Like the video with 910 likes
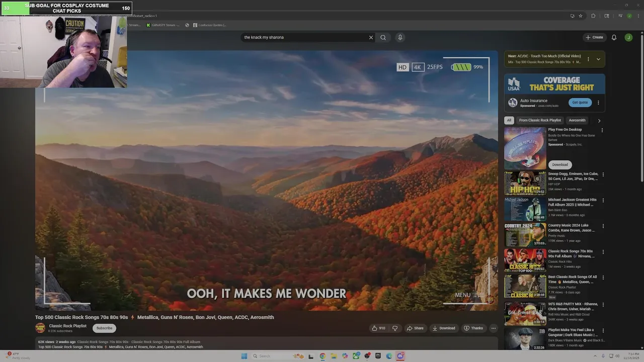Image resolution: width=644 pixels, height=362 pixels. [x=378, y=328]
